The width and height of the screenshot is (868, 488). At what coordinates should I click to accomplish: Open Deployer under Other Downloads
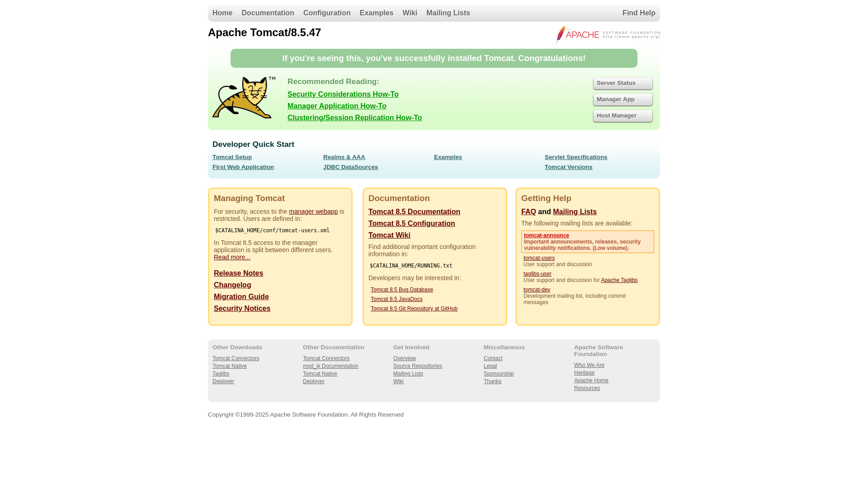coord(223,381)
